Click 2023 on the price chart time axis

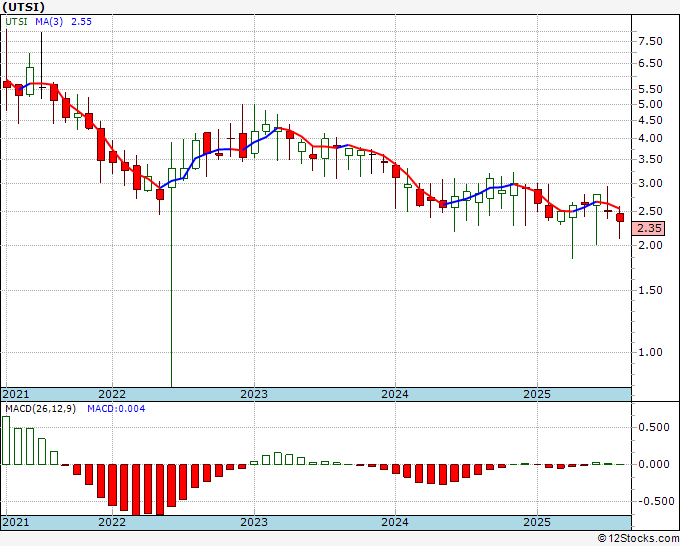click(x=254, y=394)
